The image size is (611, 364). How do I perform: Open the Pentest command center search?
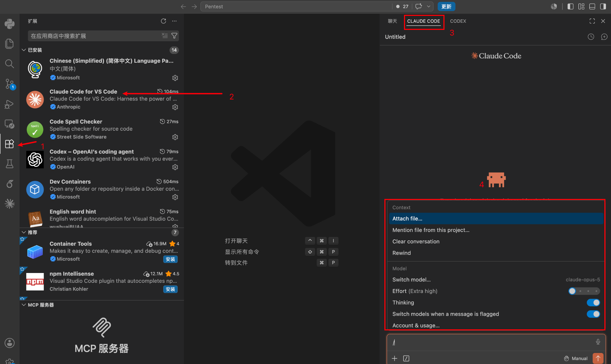tap(296, 7)
